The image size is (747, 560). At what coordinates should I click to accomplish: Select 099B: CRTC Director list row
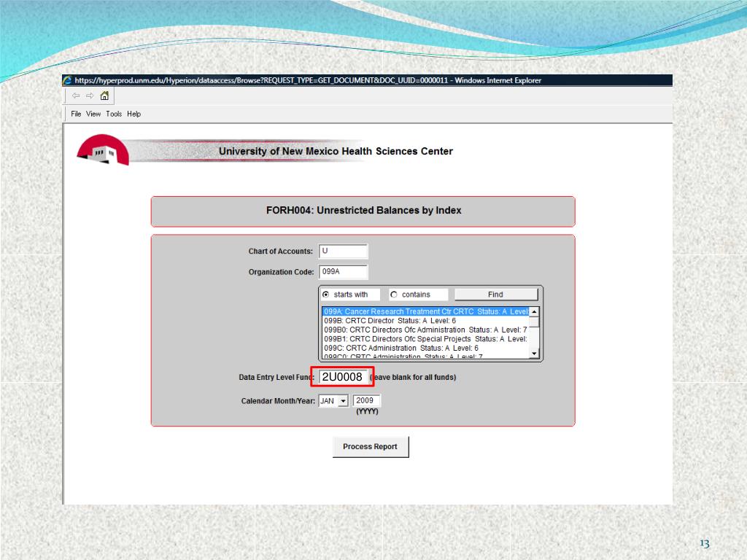tap(426, 321)
